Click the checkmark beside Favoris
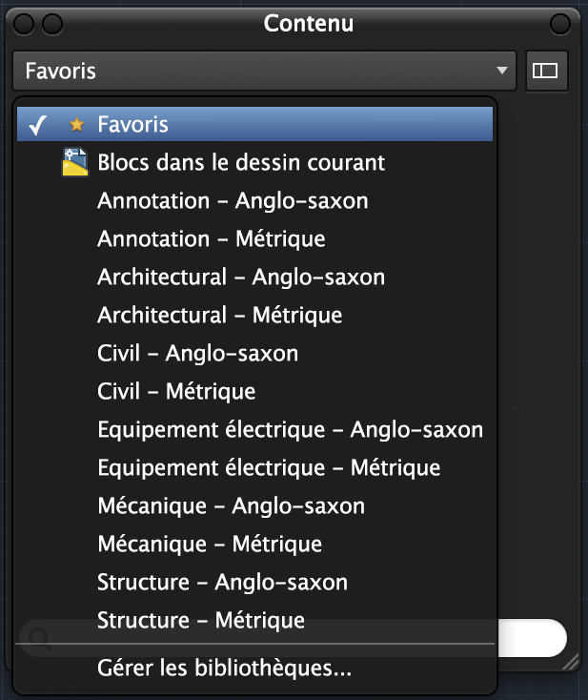The height and width of the screenshot is (700, 588). click(x=39, y=125)
